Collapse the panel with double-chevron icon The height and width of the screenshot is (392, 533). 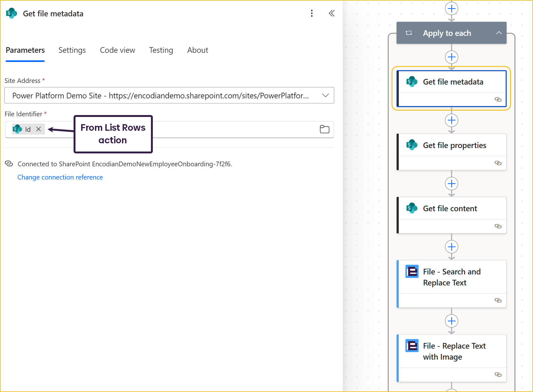pos(331,13)
